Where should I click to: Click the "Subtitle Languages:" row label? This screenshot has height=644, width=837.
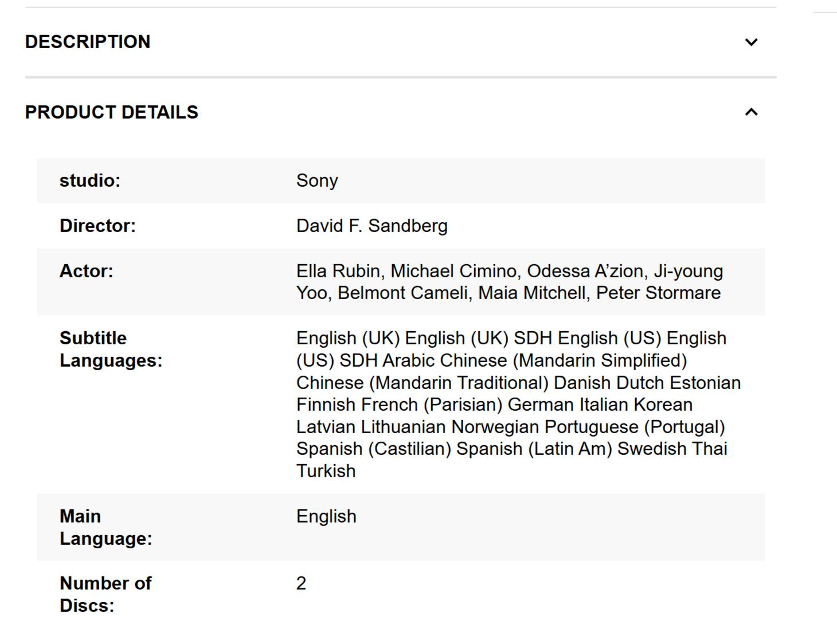tap(111, 349)
